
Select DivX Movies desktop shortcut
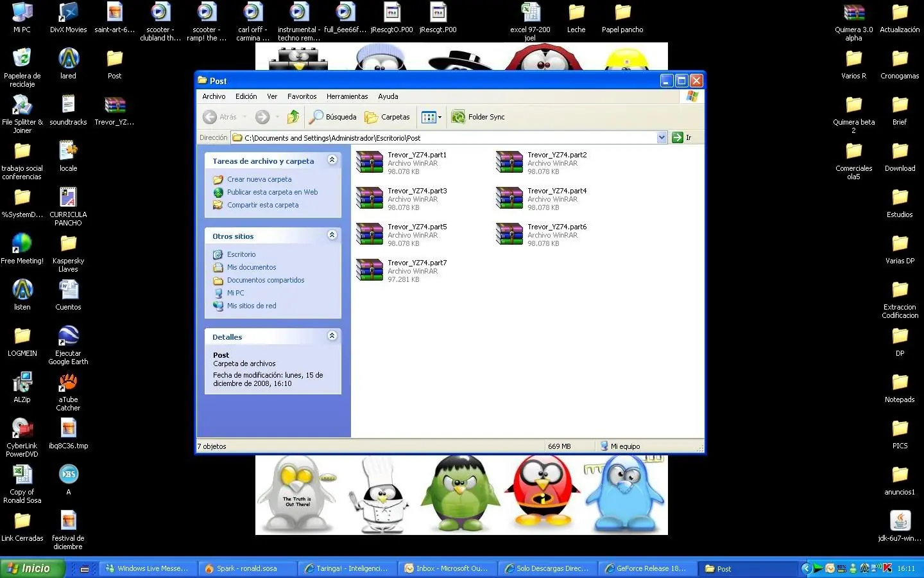pyautogui.click(x=69, y=18)
